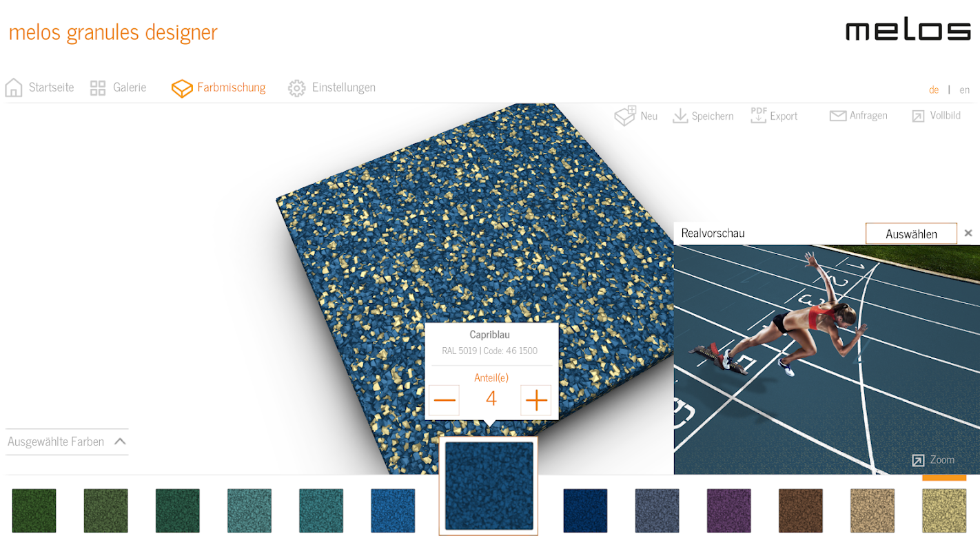Increase Capriblau share with plus button
The height and width of the screenshot is (551, 980).
point(536,400)
